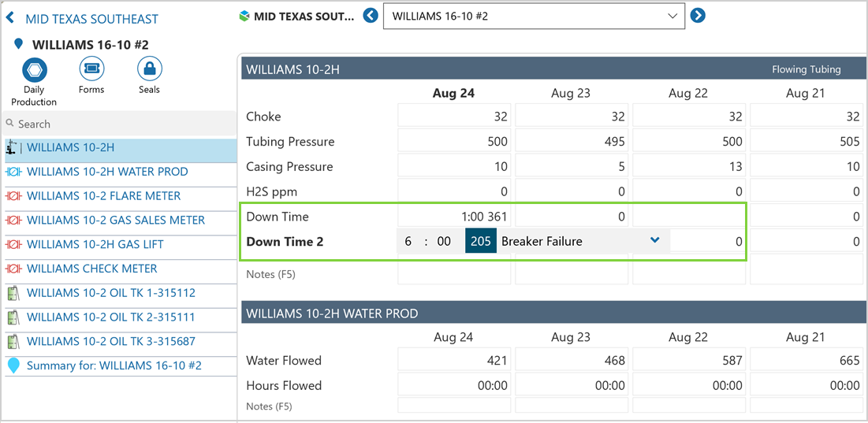The width and height of the screenshot is (868, 423).
Task: Open WILLIAMS 10-2 GAS SALES METER
Action: 115,221
